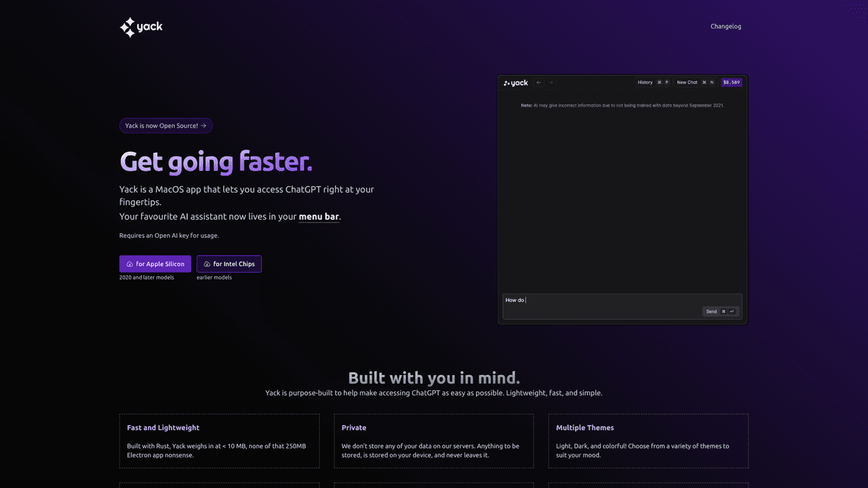Click the $0.589 cost badge
868x488 pixels.
tap(731, 83)
